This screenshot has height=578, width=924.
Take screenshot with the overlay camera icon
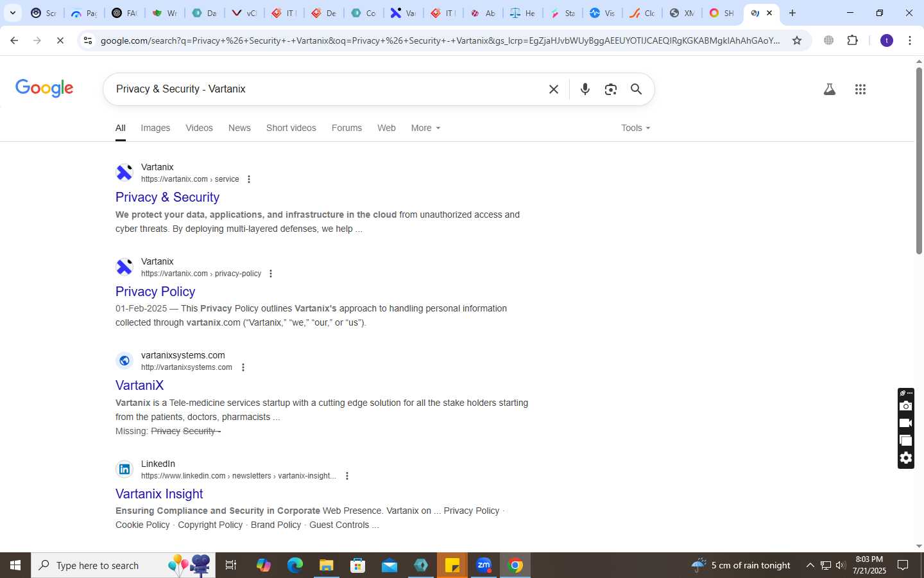coord(905,406)
